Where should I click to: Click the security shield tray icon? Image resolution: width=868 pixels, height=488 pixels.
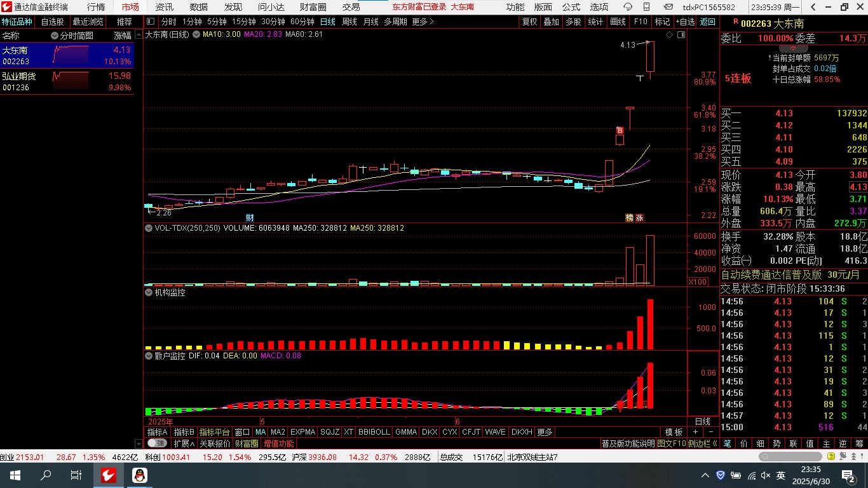point(721,475)
